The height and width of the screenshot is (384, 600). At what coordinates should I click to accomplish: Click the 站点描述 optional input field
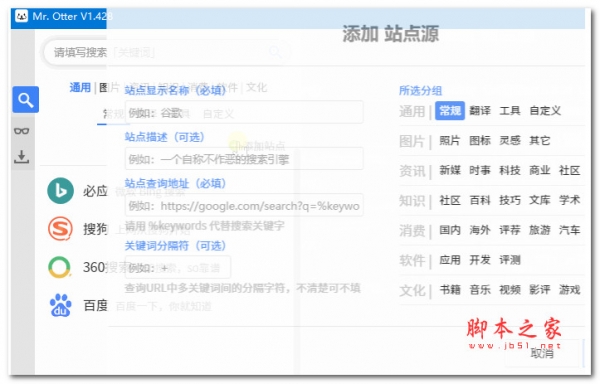244,159
